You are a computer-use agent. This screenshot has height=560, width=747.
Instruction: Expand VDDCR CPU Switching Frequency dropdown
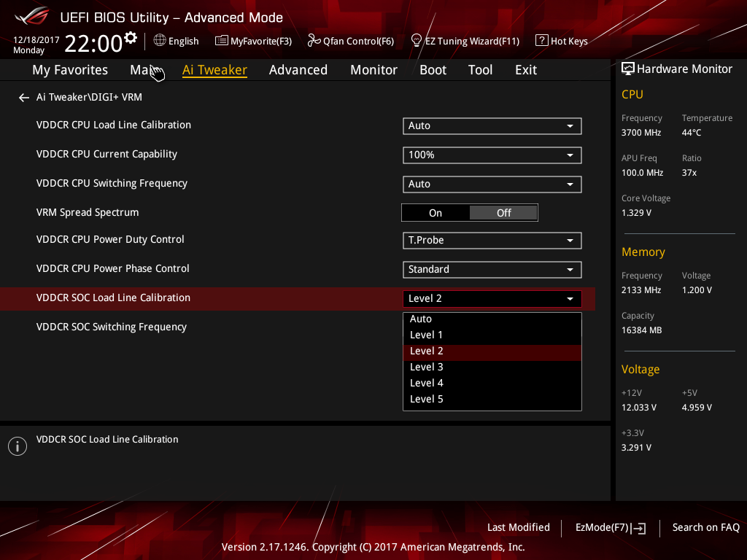(x=492, y=184)
